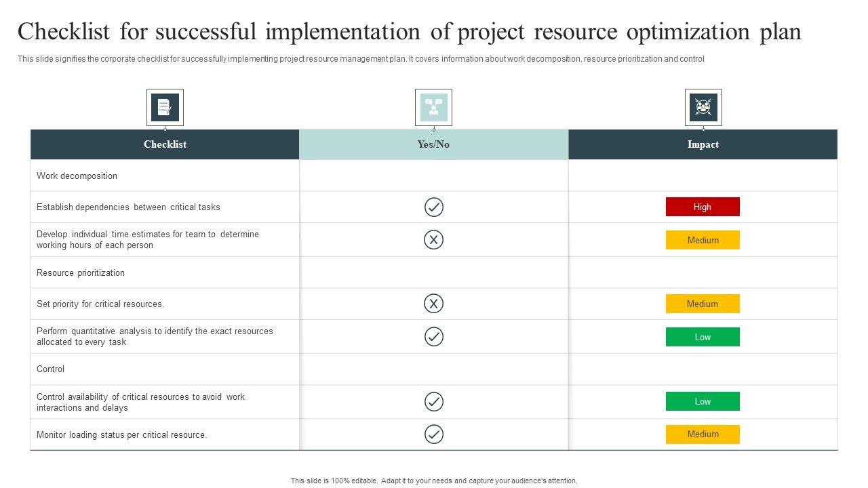Click the checkmark for Monitor loading status

(434, 434)
